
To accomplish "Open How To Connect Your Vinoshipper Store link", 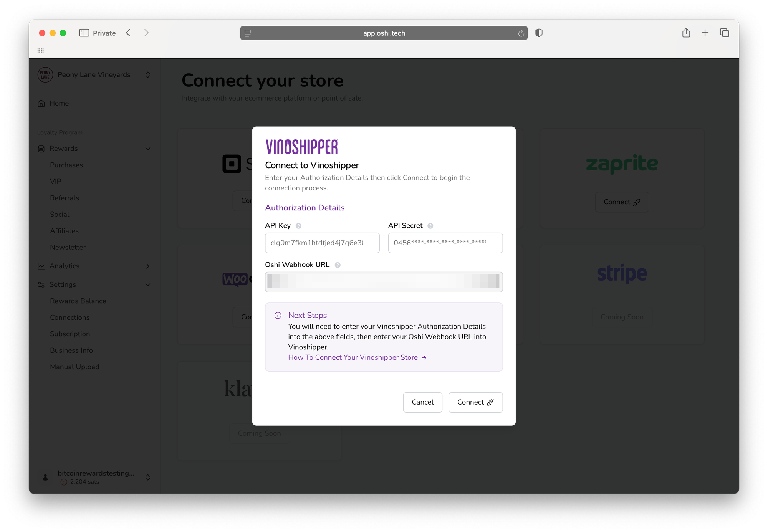I will click(x=358, y=357).
